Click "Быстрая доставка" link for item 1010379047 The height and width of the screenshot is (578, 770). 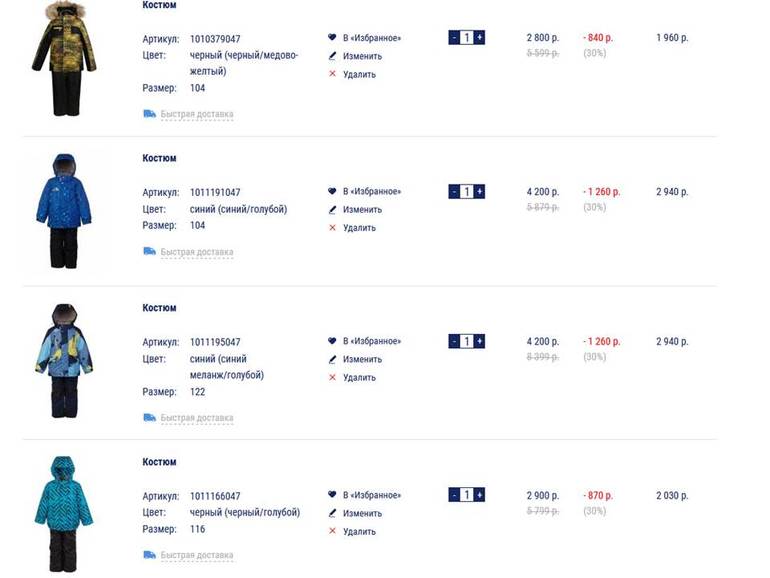pos(197,115)
